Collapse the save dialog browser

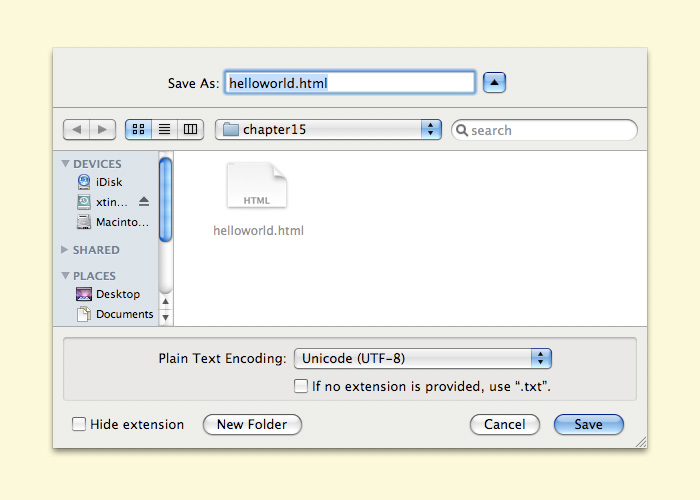[x=494, y=83]
